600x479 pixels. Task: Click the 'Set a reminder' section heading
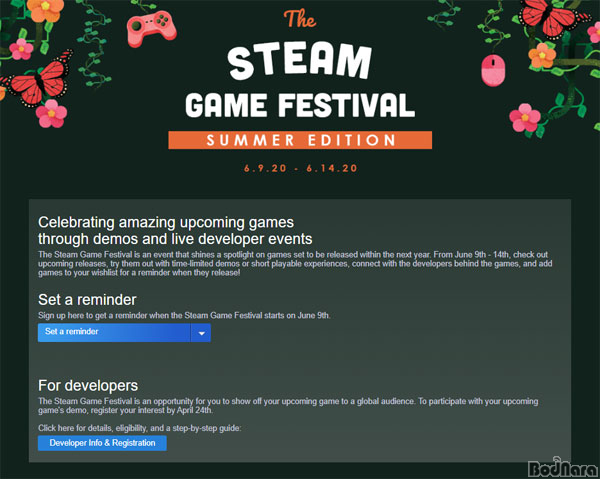pyautogui.click(x=87, y=300)
